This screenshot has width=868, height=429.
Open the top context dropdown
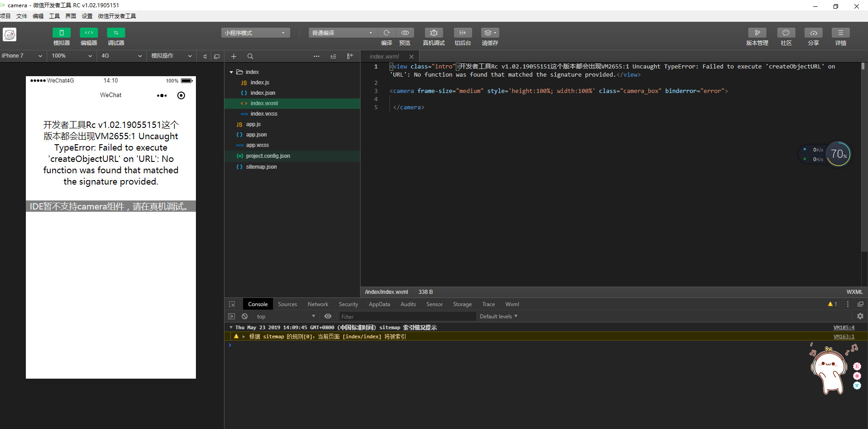(286, 317)
